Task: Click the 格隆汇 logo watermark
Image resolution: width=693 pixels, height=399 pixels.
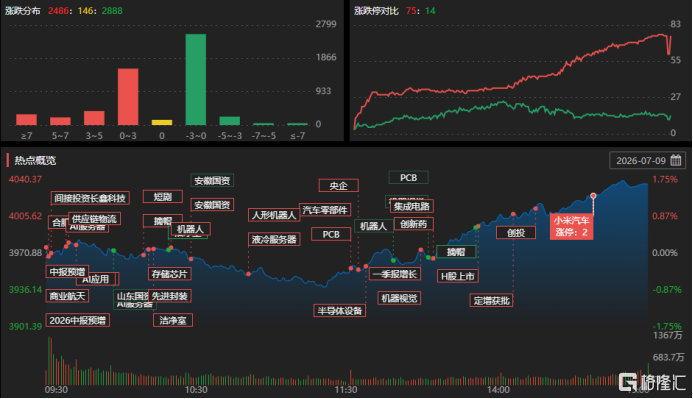Action: [x=652, y=382]
